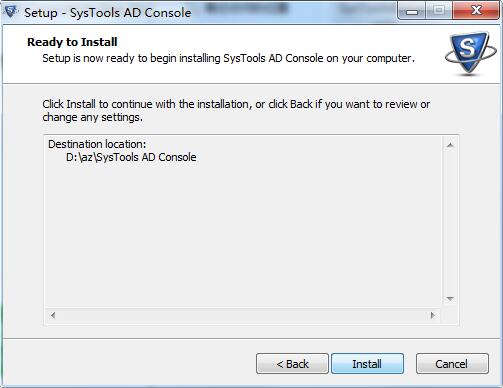
Task: Click the disabled maximize button
Action: point(439,11)
